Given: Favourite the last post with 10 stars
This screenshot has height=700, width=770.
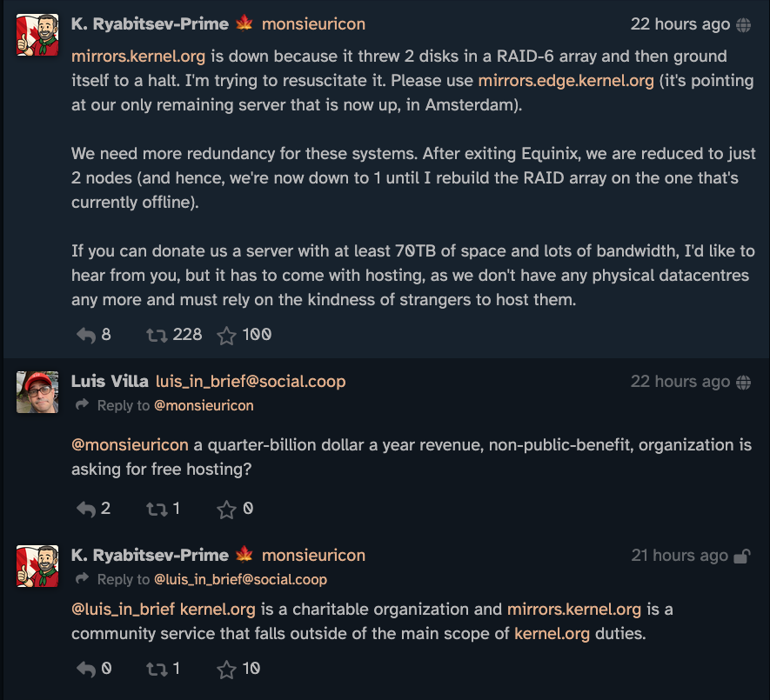Looking at the screenshot, I should 226,669.
